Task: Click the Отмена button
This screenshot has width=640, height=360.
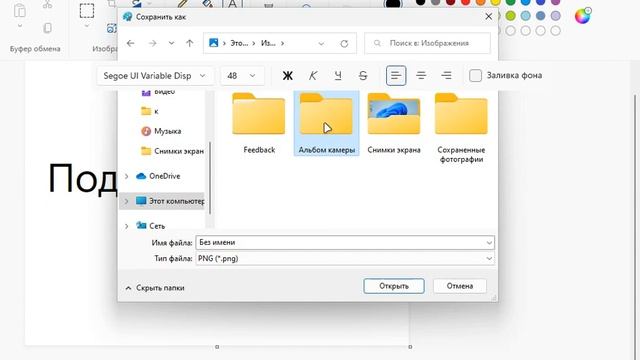Action: (460, 286)
